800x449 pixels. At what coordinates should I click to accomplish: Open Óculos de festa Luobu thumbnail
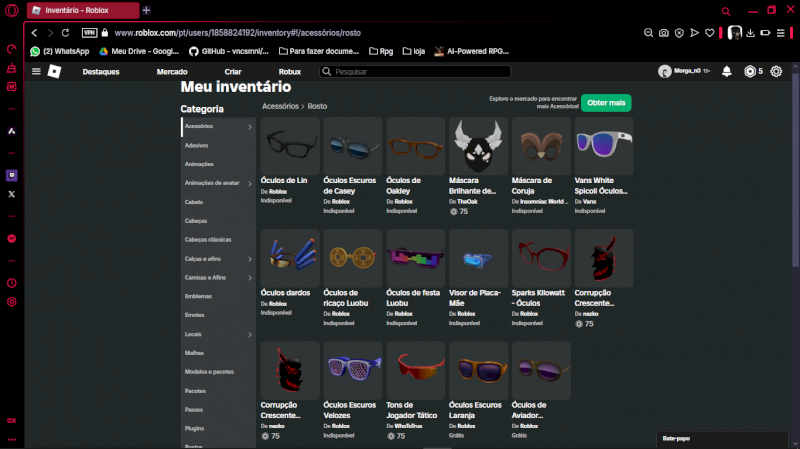click(x=415, y=258)
